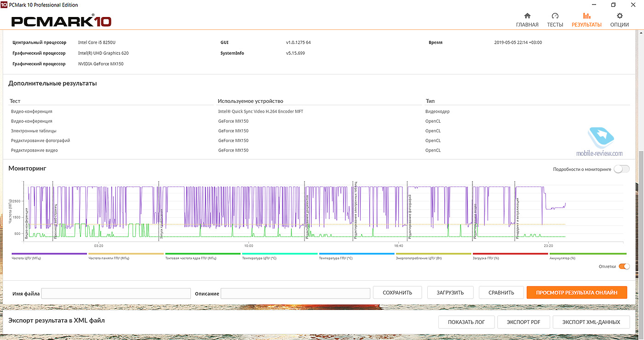The width and height of the screenshot is (644, 340).
Task: Select Загрузка ГПУ (%) legend swatch
Action: pyautogui.click(x=510, y=254)
